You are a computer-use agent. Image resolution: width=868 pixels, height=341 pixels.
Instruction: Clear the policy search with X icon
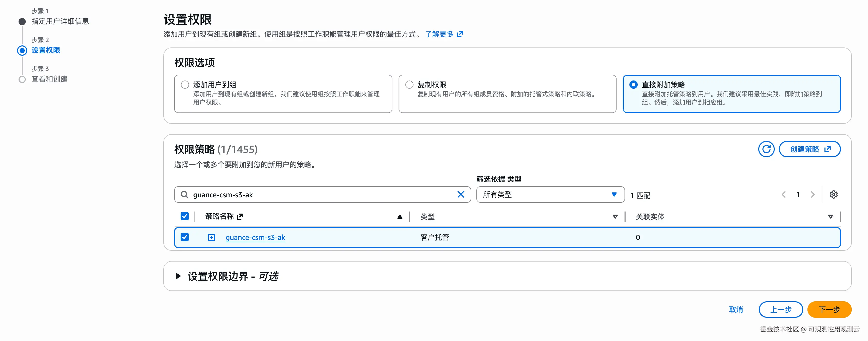pos(461,194)
